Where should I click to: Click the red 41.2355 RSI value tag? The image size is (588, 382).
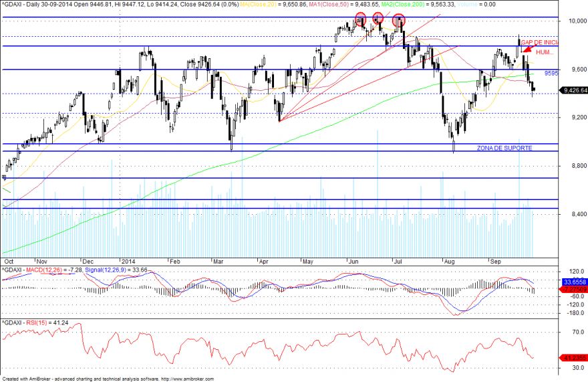573,358
